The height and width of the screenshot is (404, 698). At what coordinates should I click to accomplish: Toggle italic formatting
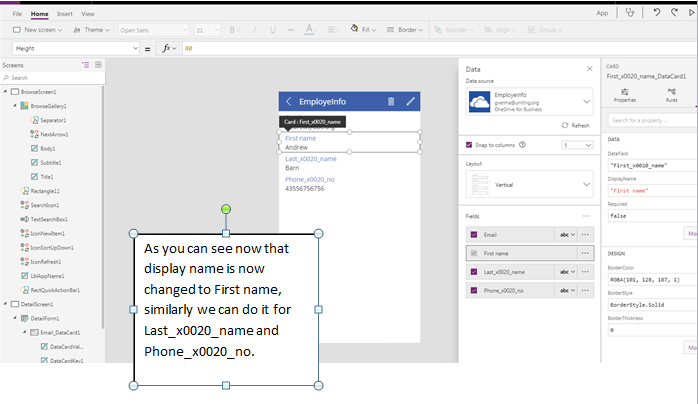(x=255, y=30)
